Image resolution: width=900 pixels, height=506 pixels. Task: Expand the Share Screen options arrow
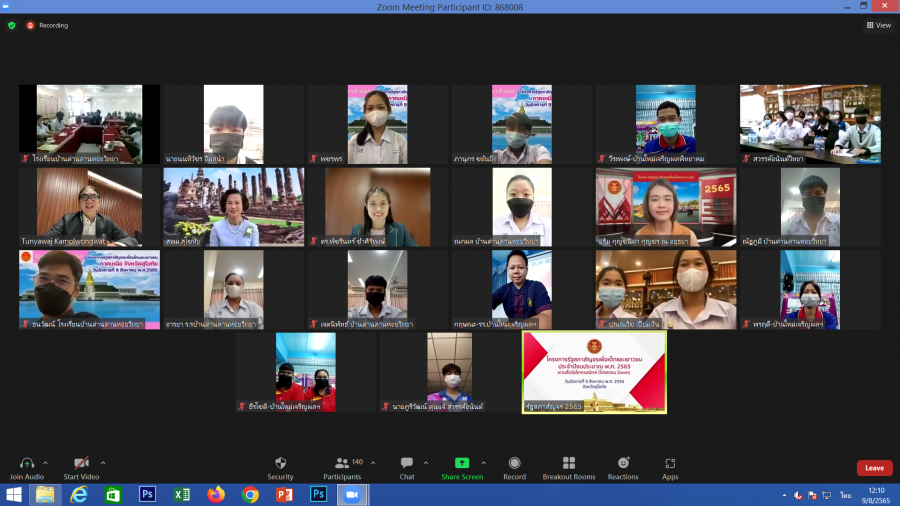[483, 462]
